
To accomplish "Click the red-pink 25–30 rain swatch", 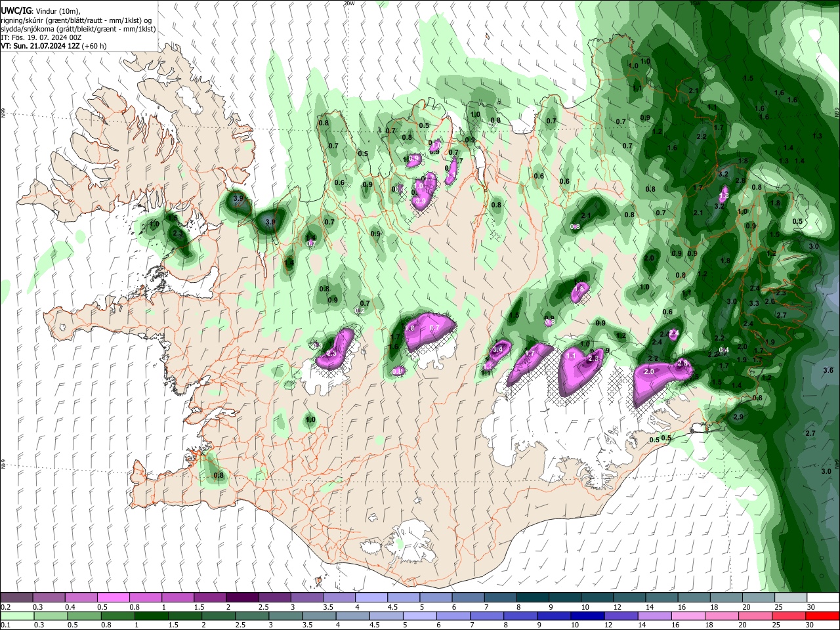I will pos(789,616).
